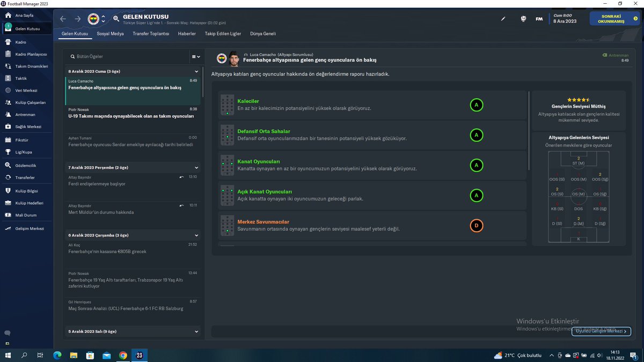Open Gözlemcilik in the sidebar
This screenshot has height=362, width=644.
26,166
